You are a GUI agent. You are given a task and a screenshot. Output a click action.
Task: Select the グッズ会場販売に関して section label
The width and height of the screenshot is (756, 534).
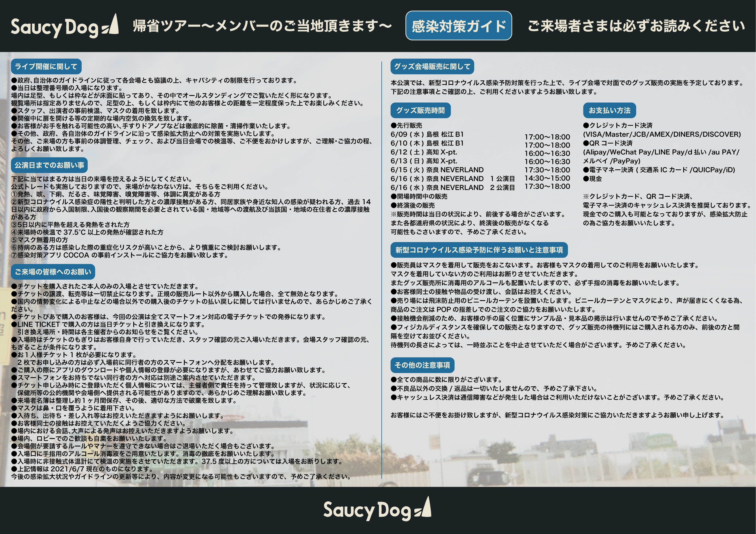coord(432,66)
